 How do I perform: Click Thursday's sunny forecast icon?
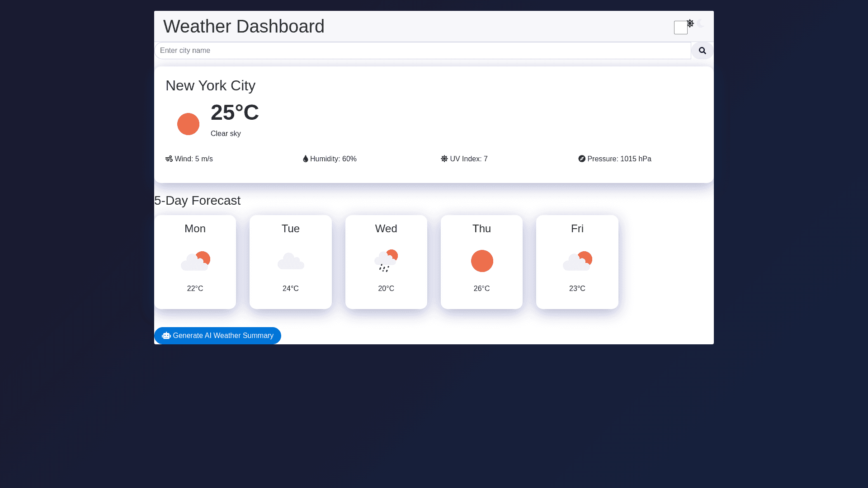482,261
